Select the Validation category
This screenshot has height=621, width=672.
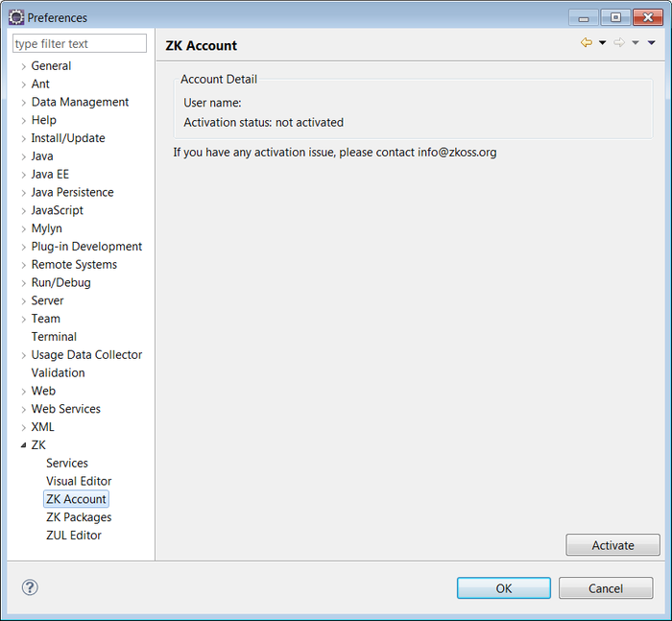click(58, 372)
